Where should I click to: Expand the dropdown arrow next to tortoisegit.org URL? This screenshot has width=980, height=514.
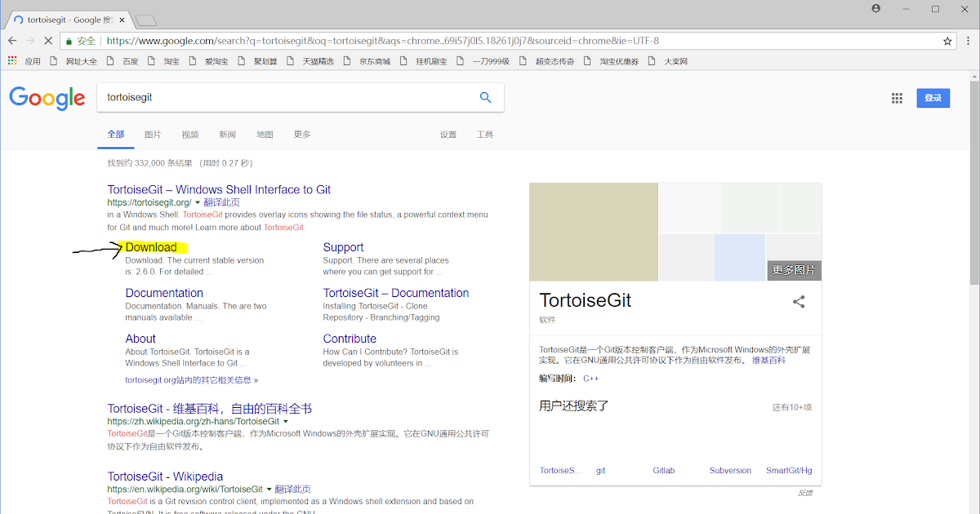198,202
